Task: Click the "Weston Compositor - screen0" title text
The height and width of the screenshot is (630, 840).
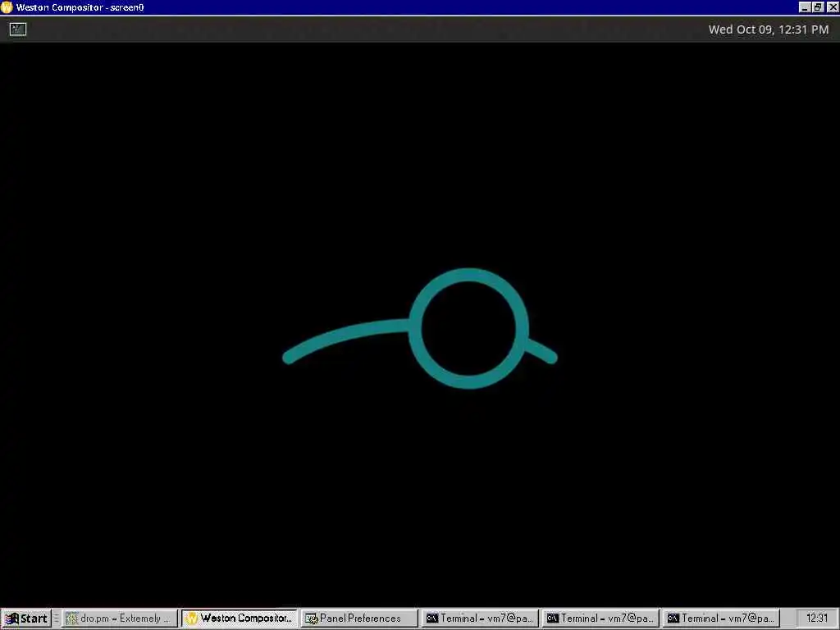Action: 80,7
